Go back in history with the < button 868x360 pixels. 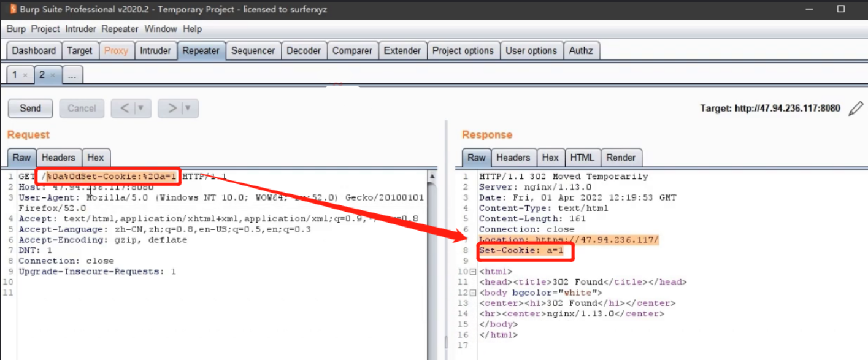tap(124, 109)
